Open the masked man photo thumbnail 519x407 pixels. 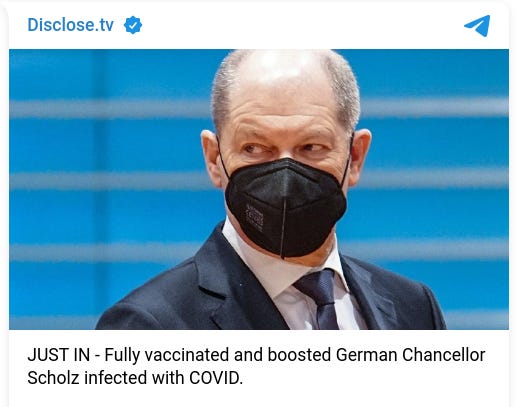(259, 189)
